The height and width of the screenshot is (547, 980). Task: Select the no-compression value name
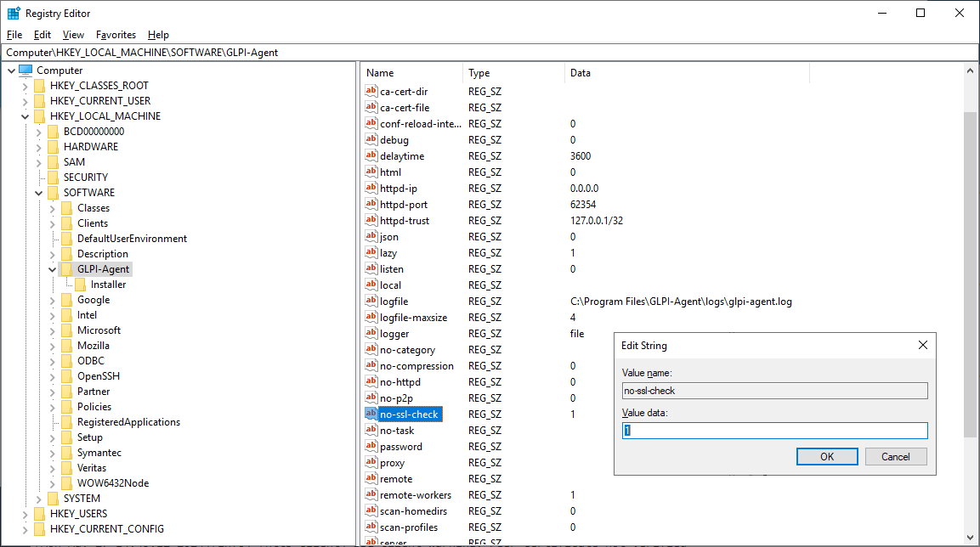[x=416, y=366]
